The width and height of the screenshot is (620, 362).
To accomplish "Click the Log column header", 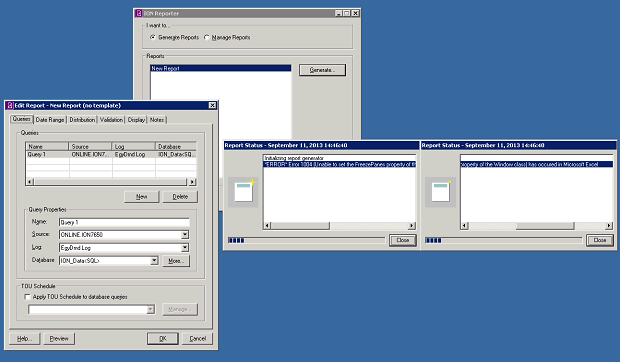I will pos(134,146).
